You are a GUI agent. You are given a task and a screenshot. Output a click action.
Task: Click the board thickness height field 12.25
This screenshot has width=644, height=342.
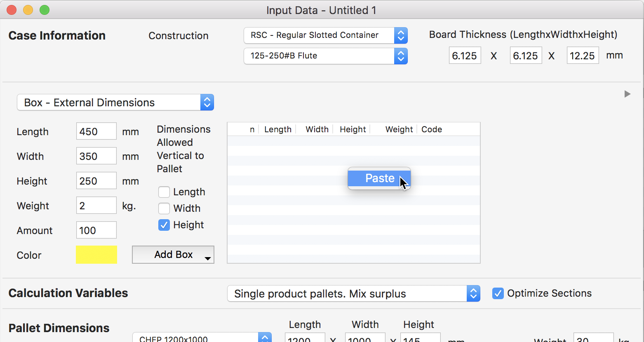click(583, 56)
